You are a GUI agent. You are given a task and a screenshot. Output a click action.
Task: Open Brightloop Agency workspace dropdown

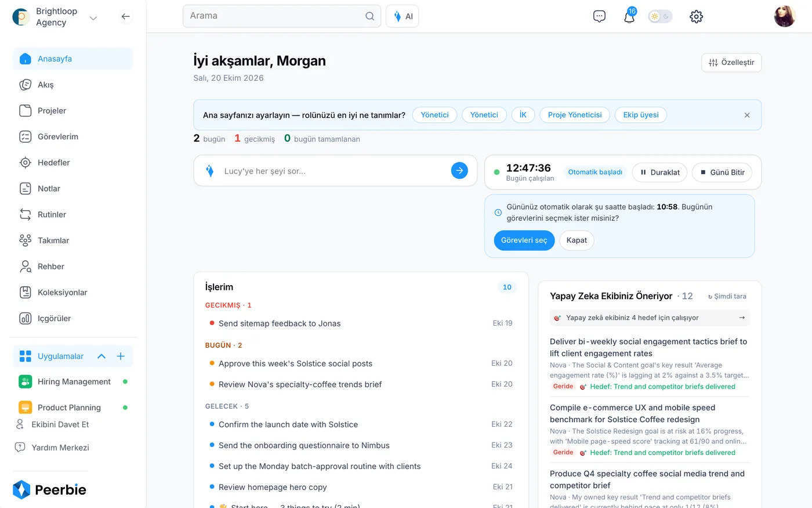pyautogui.click(x=93, y=18)
